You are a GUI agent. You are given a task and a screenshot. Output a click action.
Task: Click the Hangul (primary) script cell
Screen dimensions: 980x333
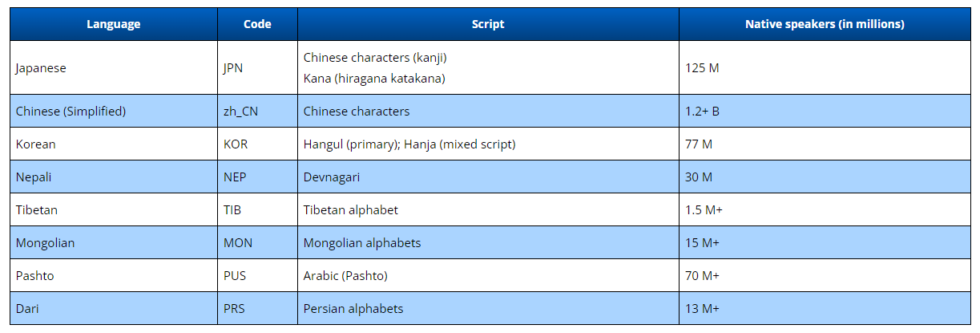pos(409,144)
